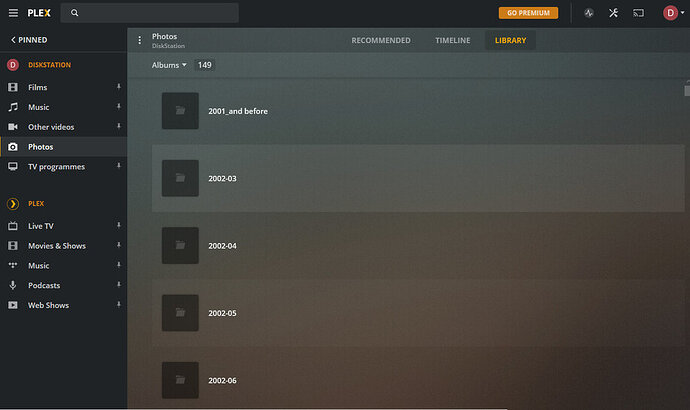Select the Library tab
Image resolution: width=690 pixels, height=410 pixels.
[x=510, y=40]
